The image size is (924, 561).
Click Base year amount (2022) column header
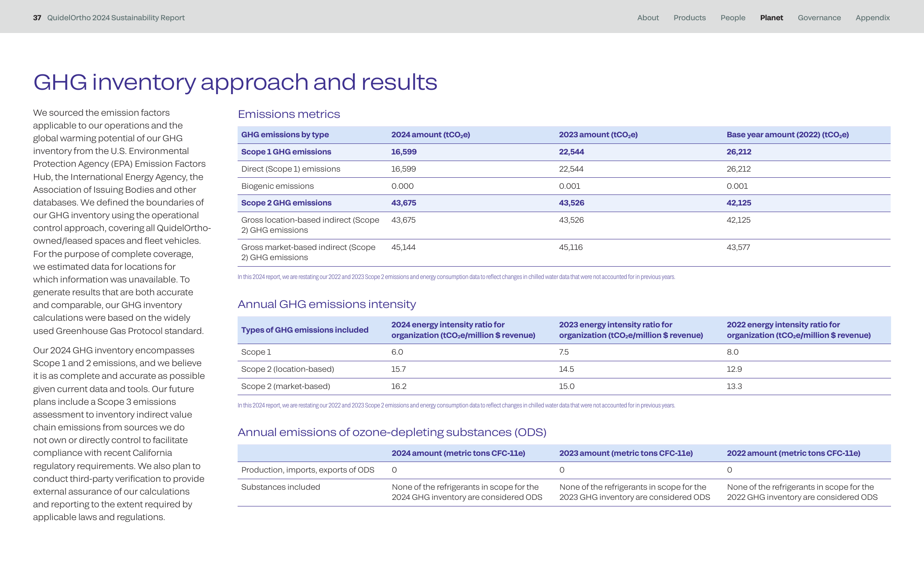coord(788,135)
